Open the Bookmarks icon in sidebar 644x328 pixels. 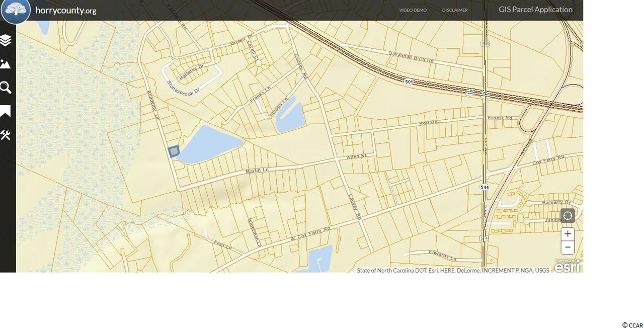click(6, 111)
